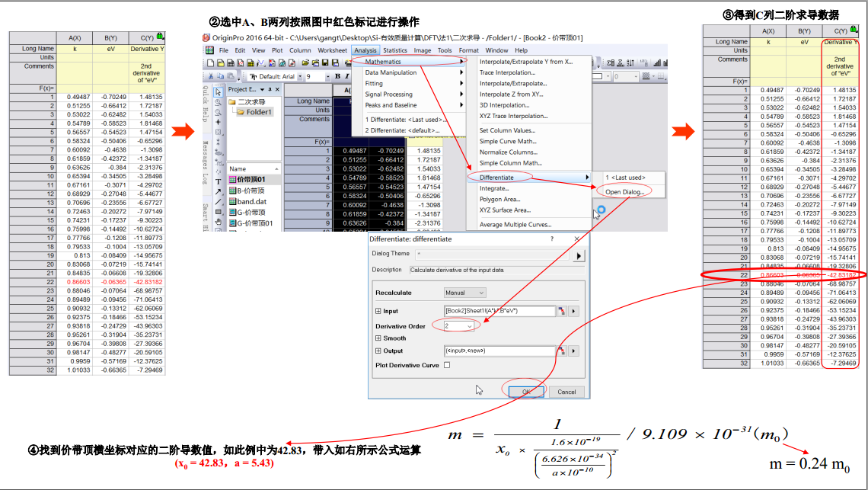868x490 pixels.
Task: Select the Pan hand tool
Action: pyautogui.click(x=218, y=223)
